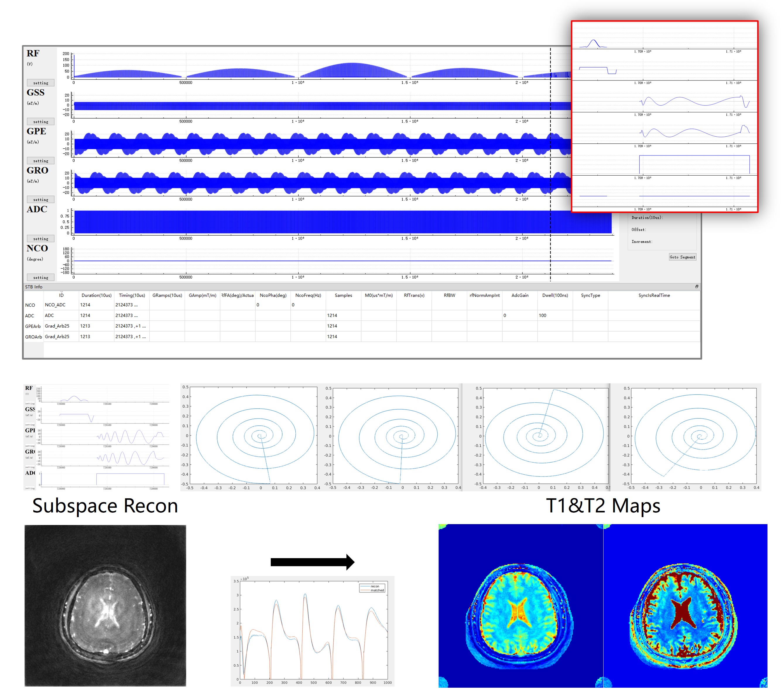Open the setting button under the GRO channel
Image resolution: width=783 pixels, height=700 pixels.
click(40, 200)
